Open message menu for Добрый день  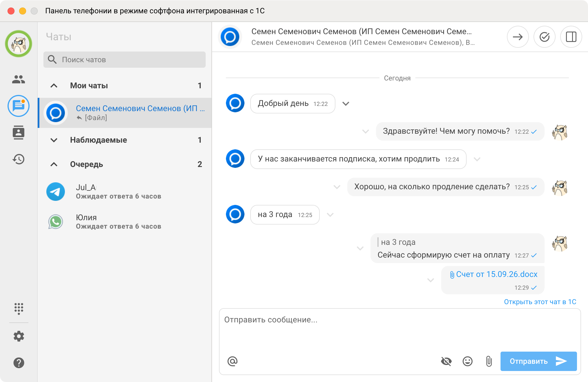click(346, 104)
